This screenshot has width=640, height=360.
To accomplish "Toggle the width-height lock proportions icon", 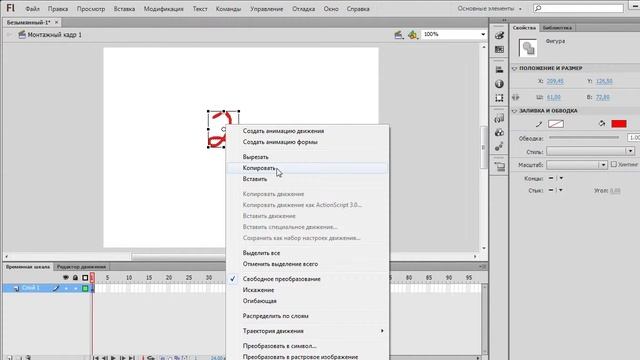I will click(x=516, y=97).
